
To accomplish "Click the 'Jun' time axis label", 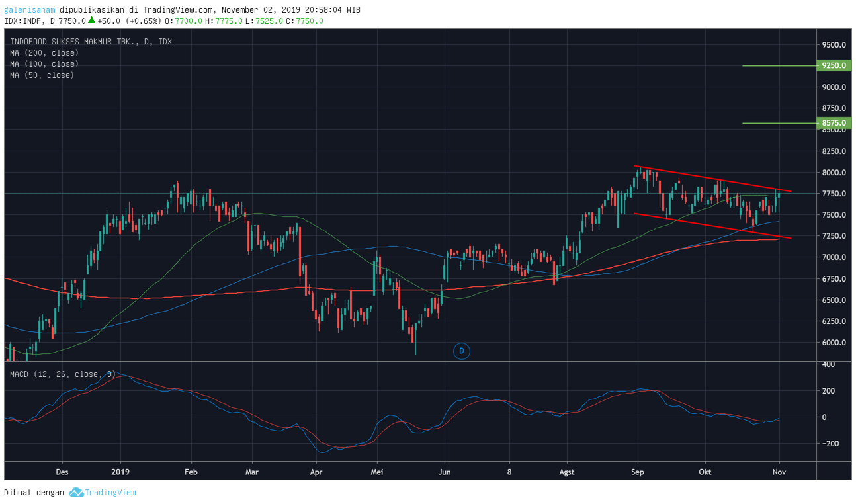I will pos(445,472).
